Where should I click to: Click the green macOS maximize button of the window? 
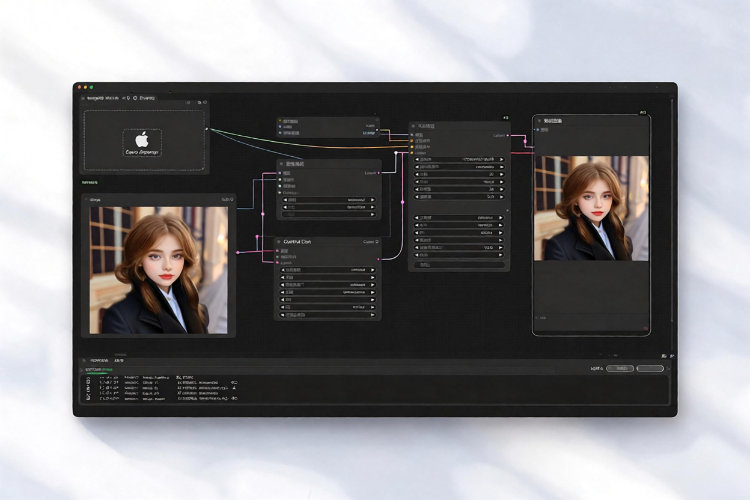(x=91, y=87)
